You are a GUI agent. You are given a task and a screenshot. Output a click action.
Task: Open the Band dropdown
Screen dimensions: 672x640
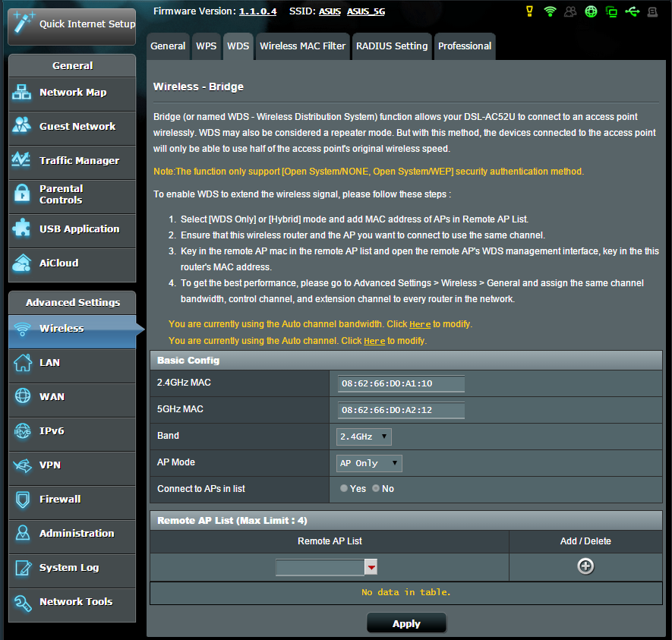(364, 437)
